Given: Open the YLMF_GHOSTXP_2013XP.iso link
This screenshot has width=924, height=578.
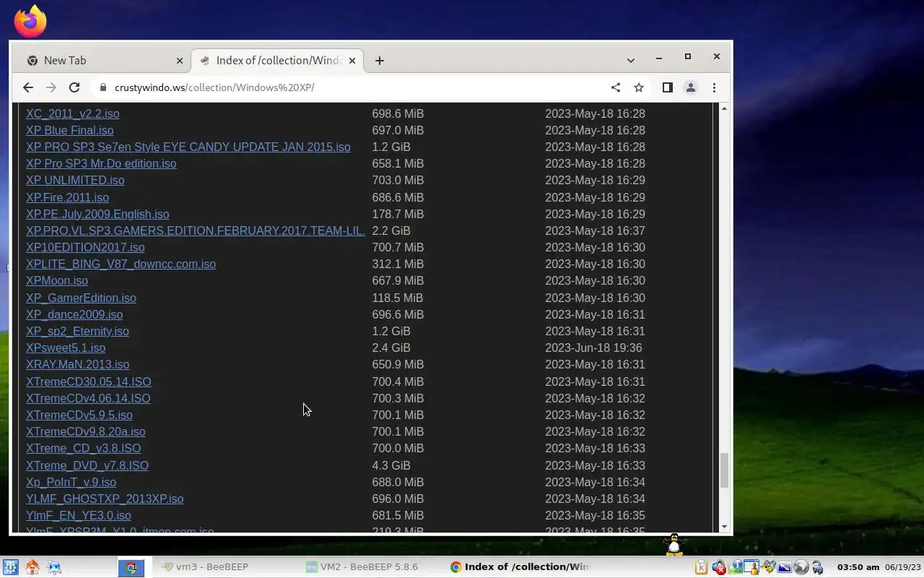Looking at the screenshot, I should tap(105, 499).
